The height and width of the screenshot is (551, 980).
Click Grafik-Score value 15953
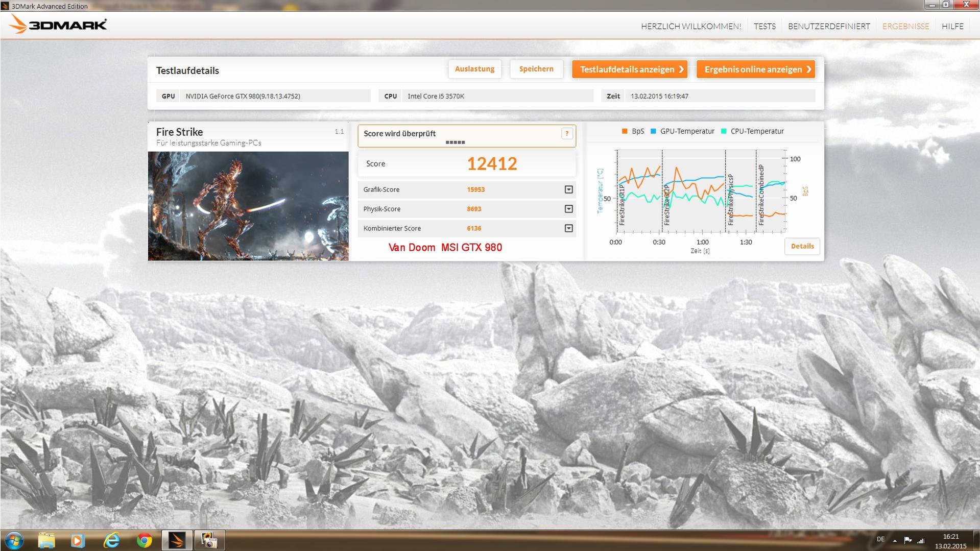tap(475, 189)
